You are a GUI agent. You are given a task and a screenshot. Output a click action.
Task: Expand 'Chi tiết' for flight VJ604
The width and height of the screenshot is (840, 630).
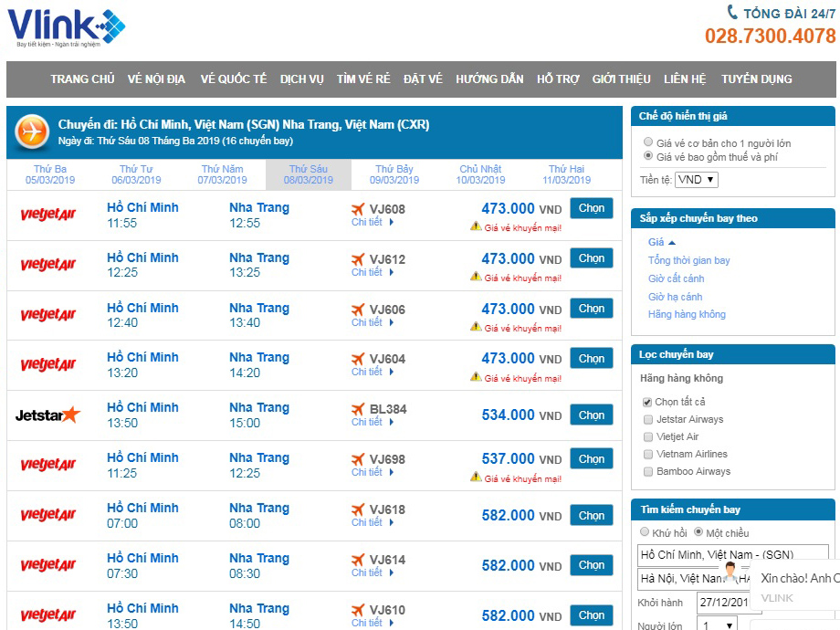(373, 372)
